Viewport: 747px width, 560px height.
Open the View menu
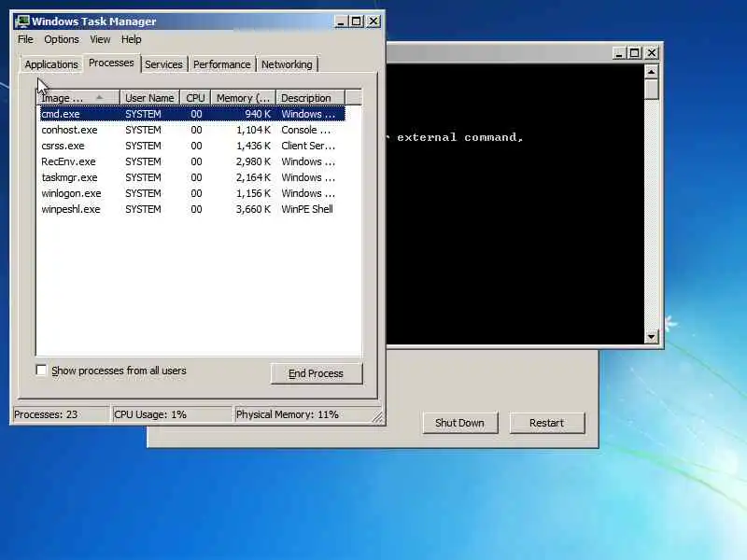click(100, 39)
